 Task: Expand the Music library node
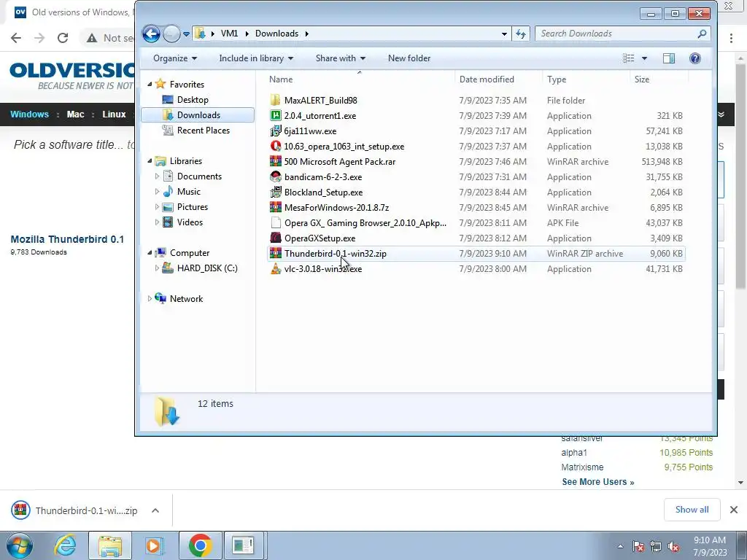tap(158, 192)
